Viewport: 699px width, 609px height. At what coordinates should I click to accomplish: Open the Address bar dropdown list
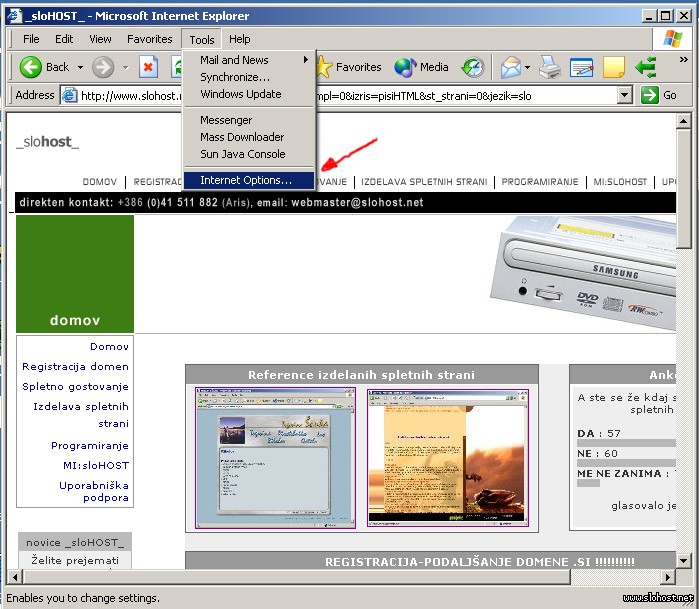[x=625, y=95]
